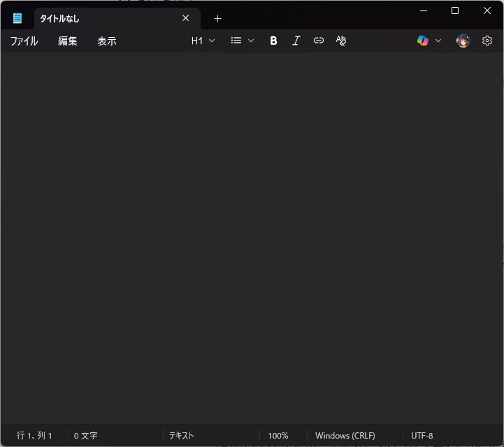
Task: Open the settings gear icon
Action: point(487,41)
